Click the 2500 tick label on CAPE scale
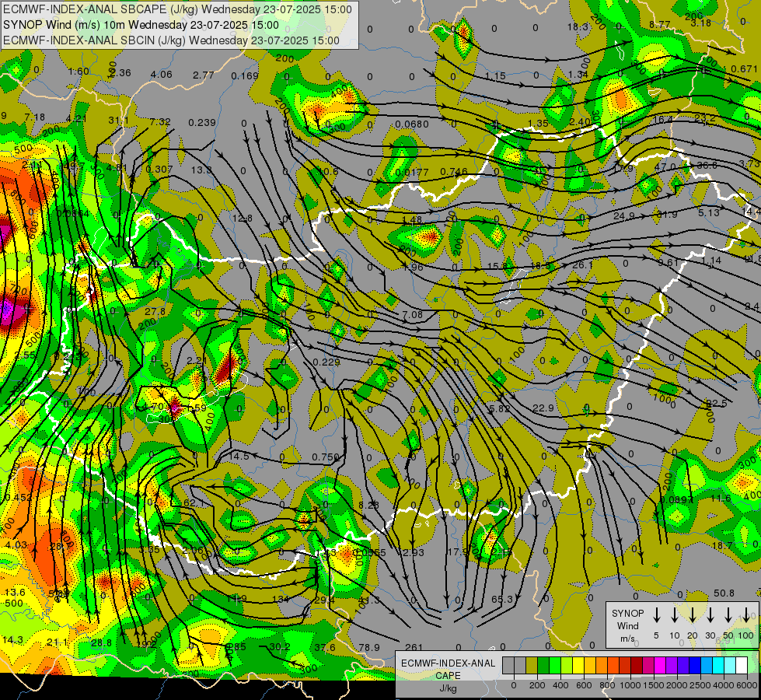Image resolution: width=761 pixels, height=700 pixels. (x=700, y=685)
